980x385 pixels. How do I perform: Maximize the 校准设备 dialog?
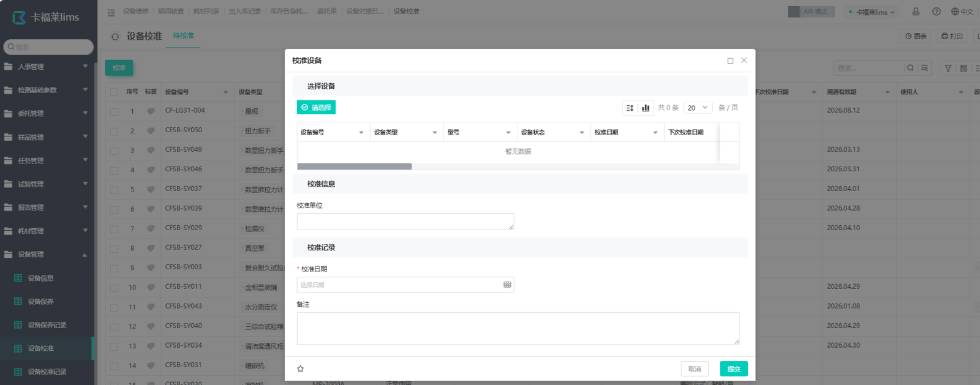click(x=730, y=61)
